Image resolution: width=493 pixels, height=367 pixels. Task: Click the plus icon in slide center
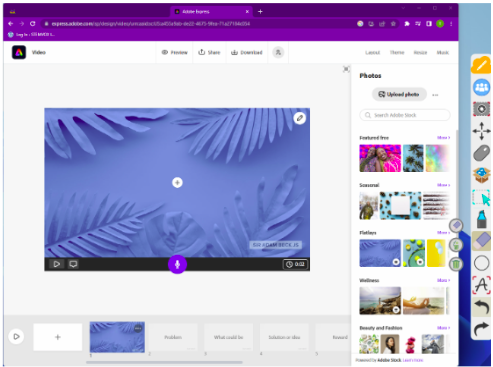(177, 182)
